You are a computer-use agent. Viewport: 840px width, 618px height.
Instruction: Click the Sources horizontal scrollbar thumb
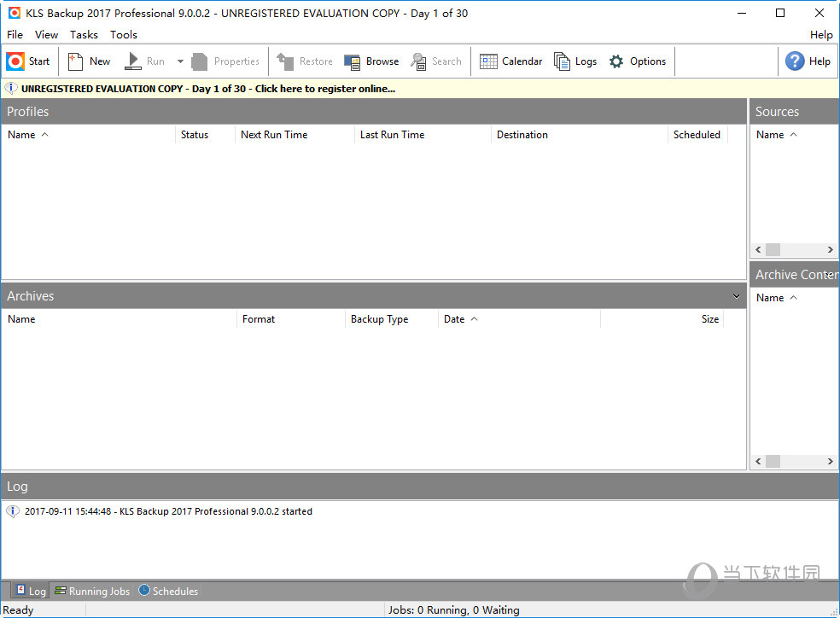[773, 249]
